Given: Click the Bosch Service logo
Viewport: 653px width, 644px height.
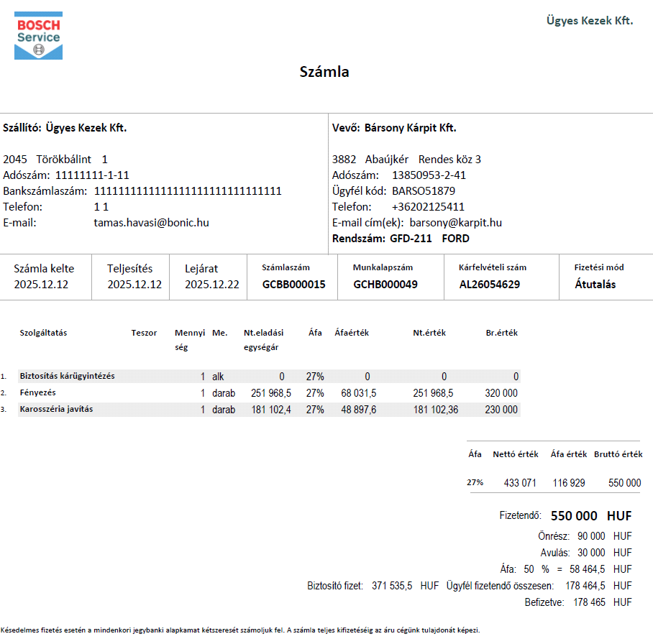Looking at the screenshot, I should point(38,36).
